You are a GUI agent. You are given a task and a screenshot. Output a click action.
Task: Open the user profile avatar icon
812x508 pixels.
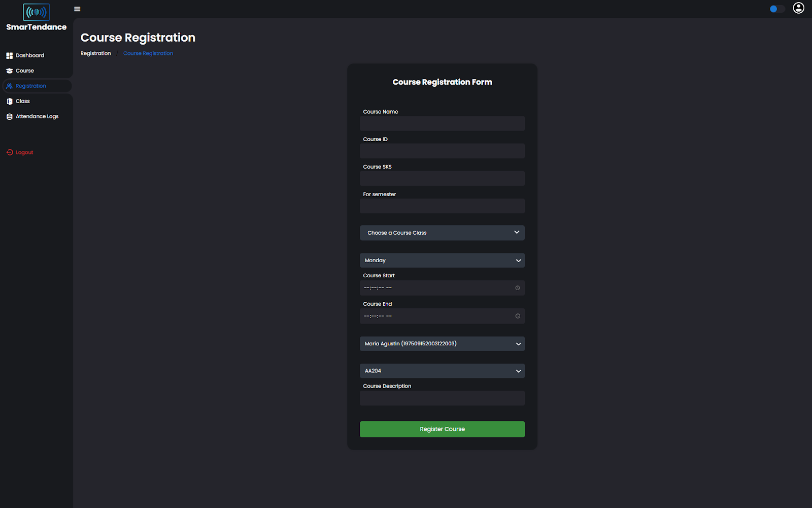pyautogui.click(x=798, y=8)
